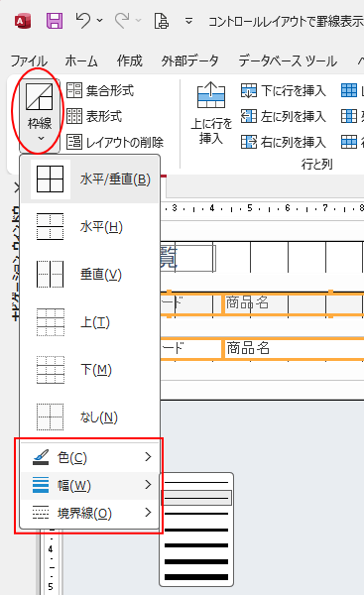
Task: Click the print preview icon
Action: pyautogui.click(x=162, y=21)
